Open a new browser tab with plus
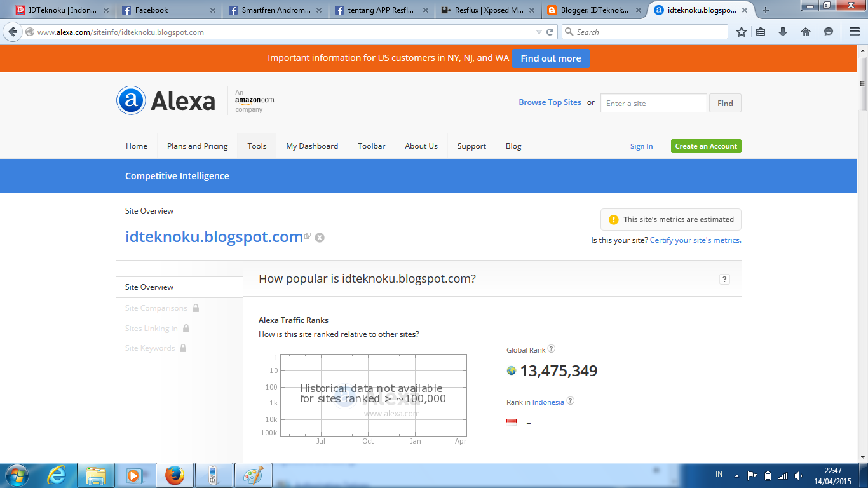 point(766,10)
